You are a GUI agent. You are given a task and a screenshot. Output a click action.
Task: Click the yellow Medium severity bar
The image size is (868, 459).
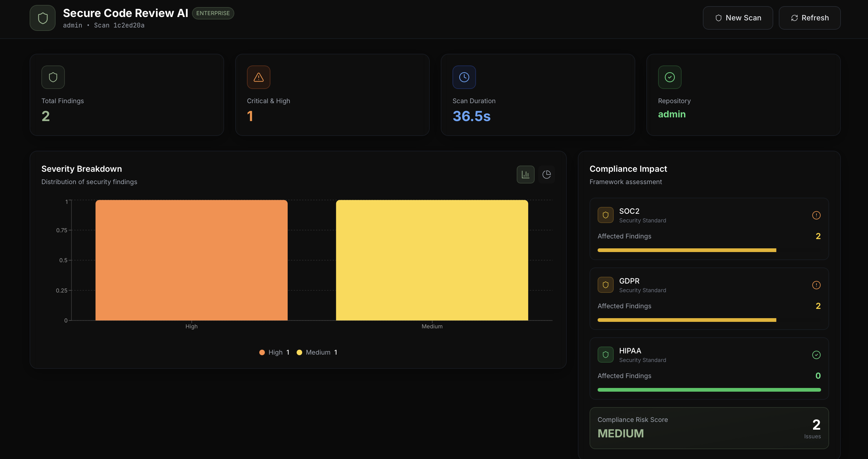(x=432, y=260)
